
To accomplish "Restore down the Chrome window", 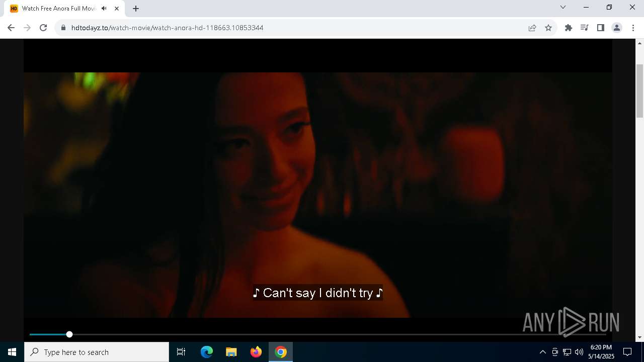I will click(609, 7).
